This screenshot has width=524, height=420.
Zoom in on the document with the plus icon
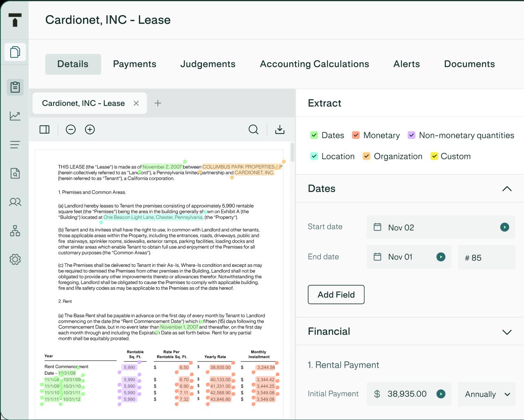90,130
